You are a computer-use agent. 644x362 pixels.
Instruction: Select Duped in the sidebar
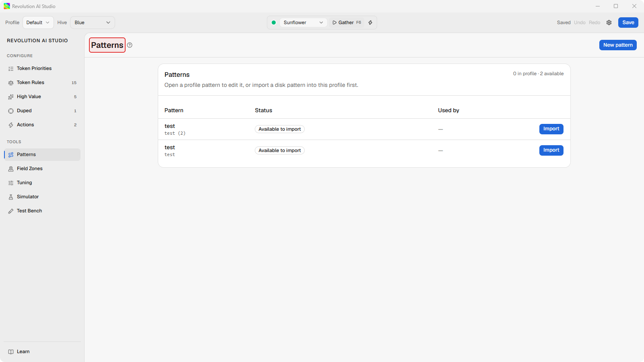pyautogui.click(x=42, y=111)
